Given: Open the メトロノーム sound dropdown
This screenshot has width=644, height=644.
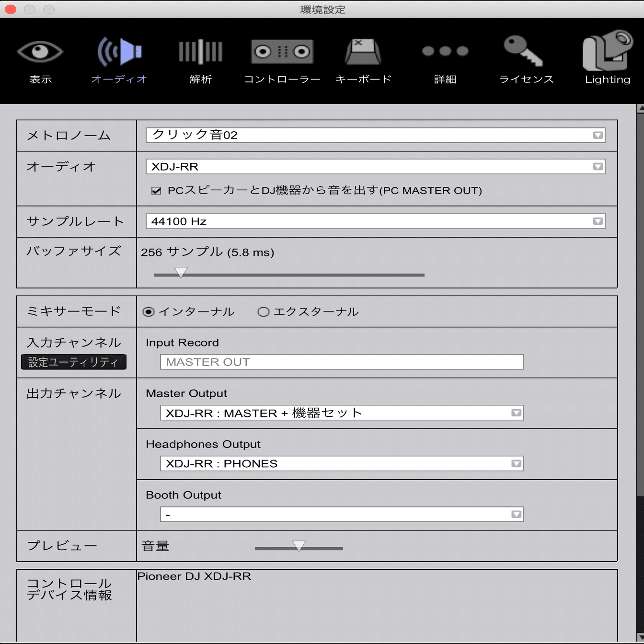Looking at the screenshot, I should 597,135.
